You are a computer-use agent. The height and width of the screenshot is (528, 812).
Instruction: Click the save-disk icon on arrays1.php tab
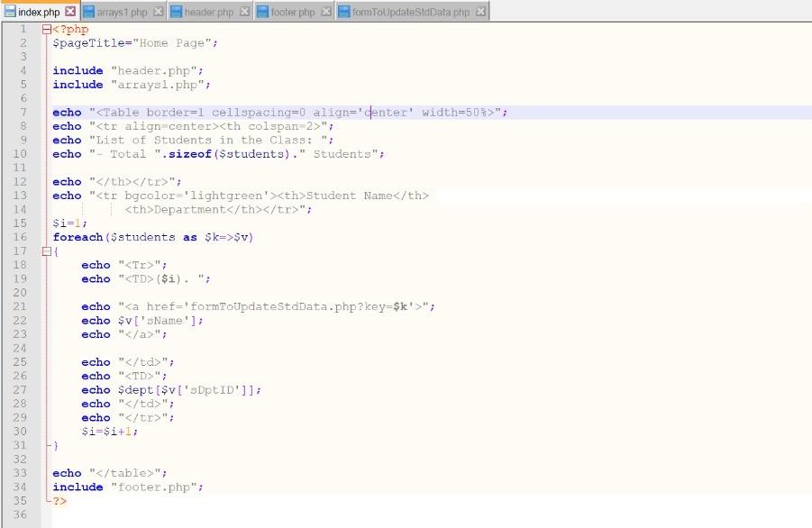[x=88, y=12]
